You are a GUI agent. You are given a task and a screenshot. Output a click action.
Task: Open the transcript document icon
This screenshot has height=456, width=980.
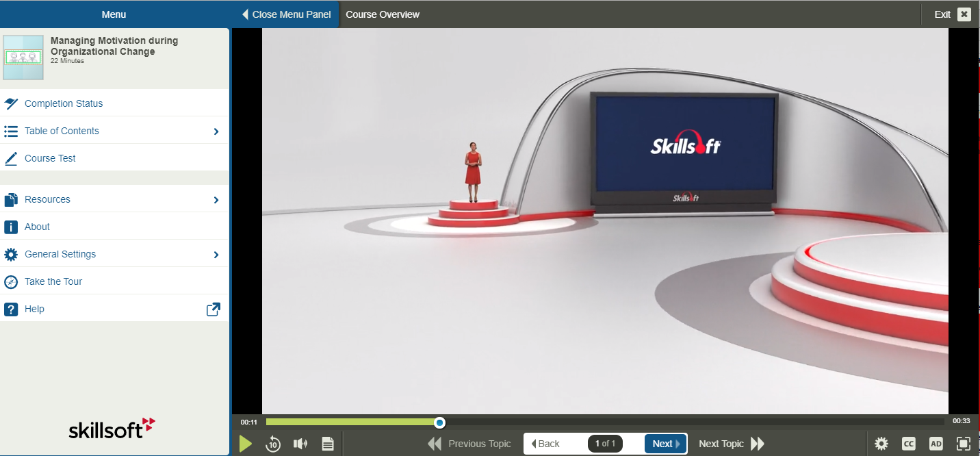click(x=328, y=444)
